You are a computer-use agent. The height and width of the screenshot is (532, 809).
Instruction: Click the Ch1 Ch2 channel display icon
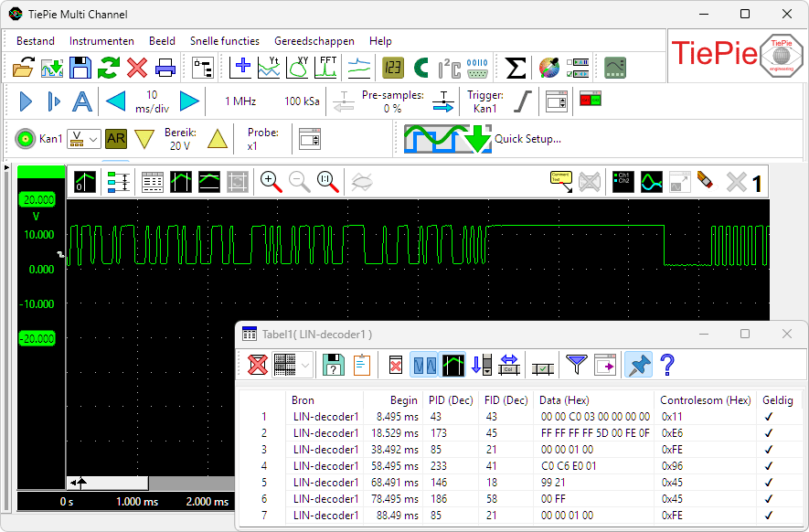tap(623, 182)
